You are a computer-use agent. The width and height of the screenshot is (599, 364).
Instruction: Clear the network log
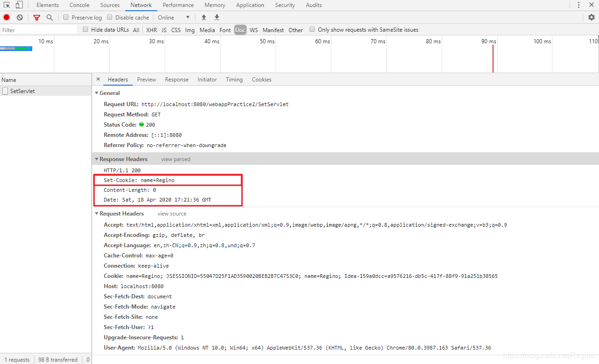(20, 17)
